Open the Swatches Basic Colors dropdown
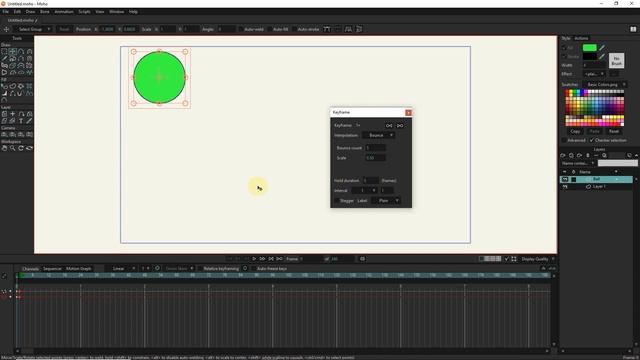 (x=605, y=84)
